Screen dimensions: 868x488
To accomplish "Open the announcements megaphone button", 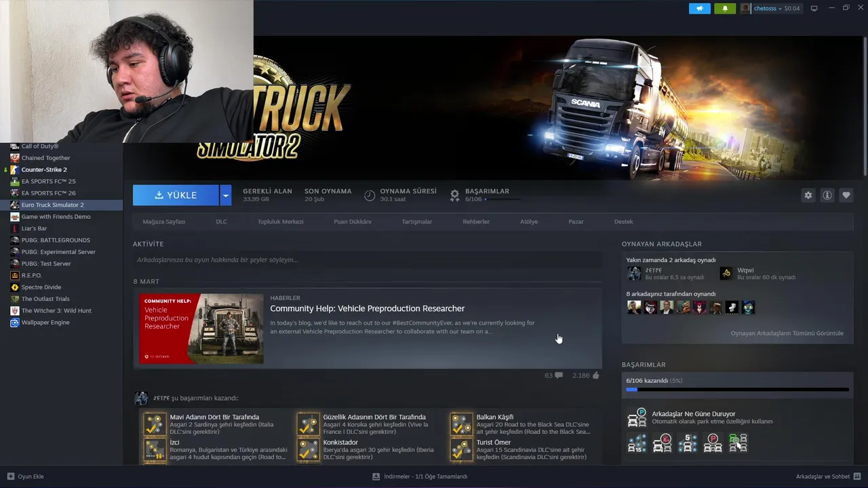I will click(x=700, y=8).
